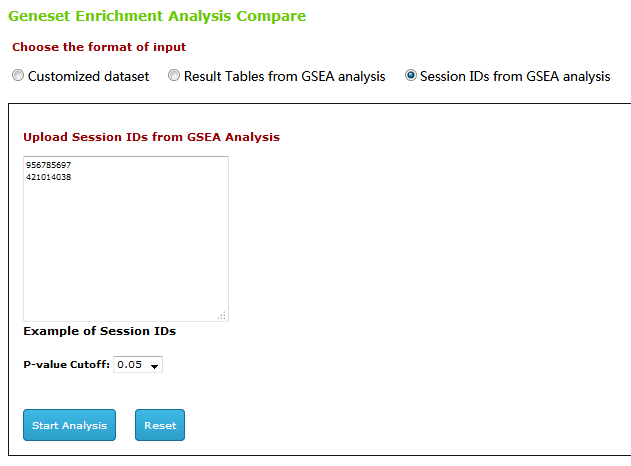Viewport: 631px width, 466px height.
Task: Click inside the Session IDs text area
Action: [x=126, y=239]
